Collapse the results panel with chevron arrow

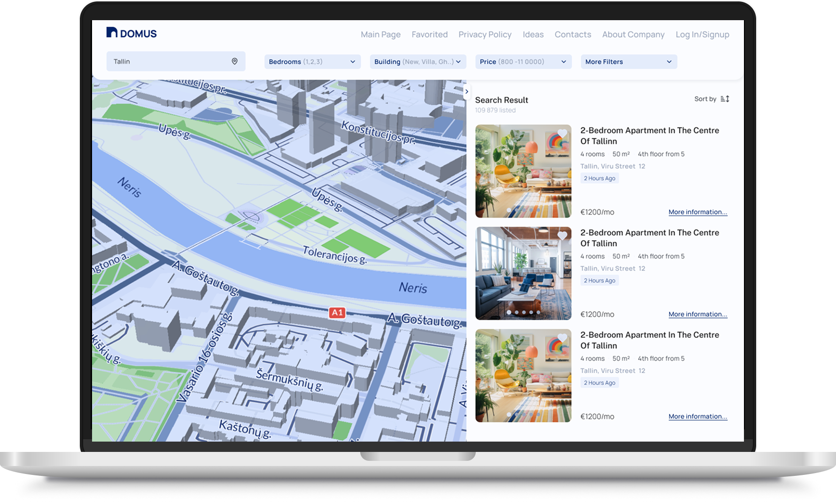coord(466,92)
